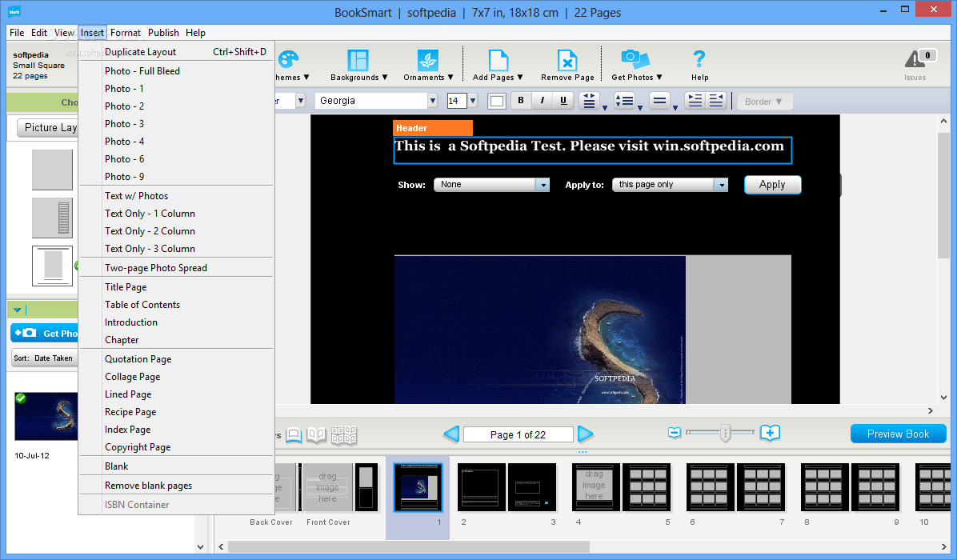Click the header text box

592,150
